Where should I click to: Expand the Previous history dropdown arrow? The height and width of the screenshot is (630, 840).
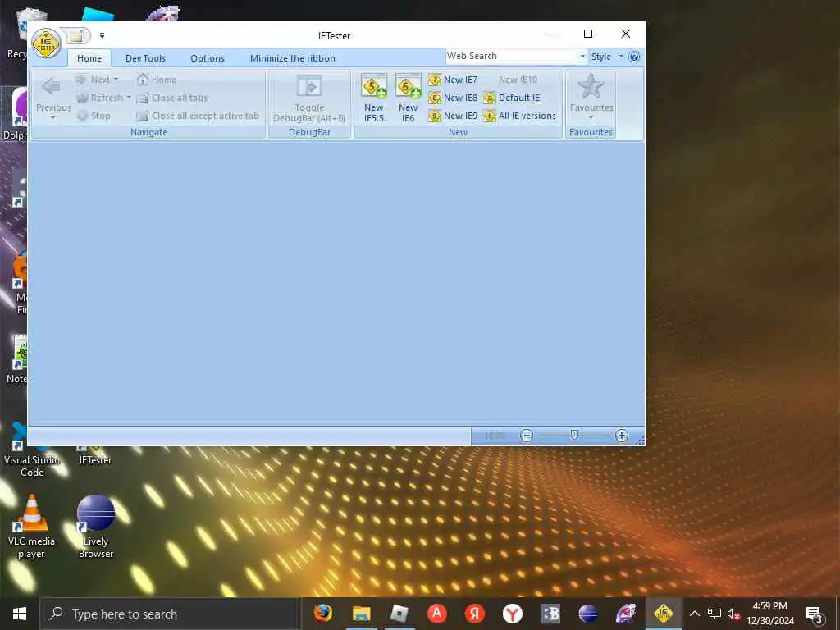pyautogui.click(x=53, y=118)
